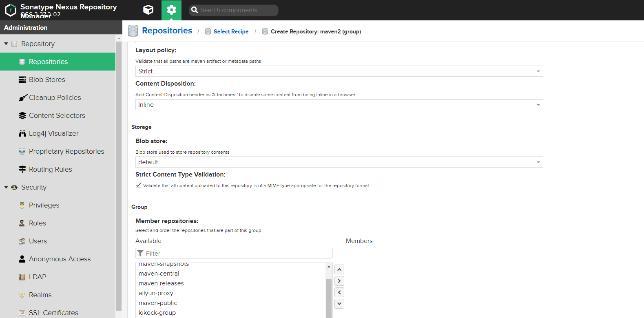The image size is (644, 318).
Task: Click the filter funnel icon
Action: (140, 253)
